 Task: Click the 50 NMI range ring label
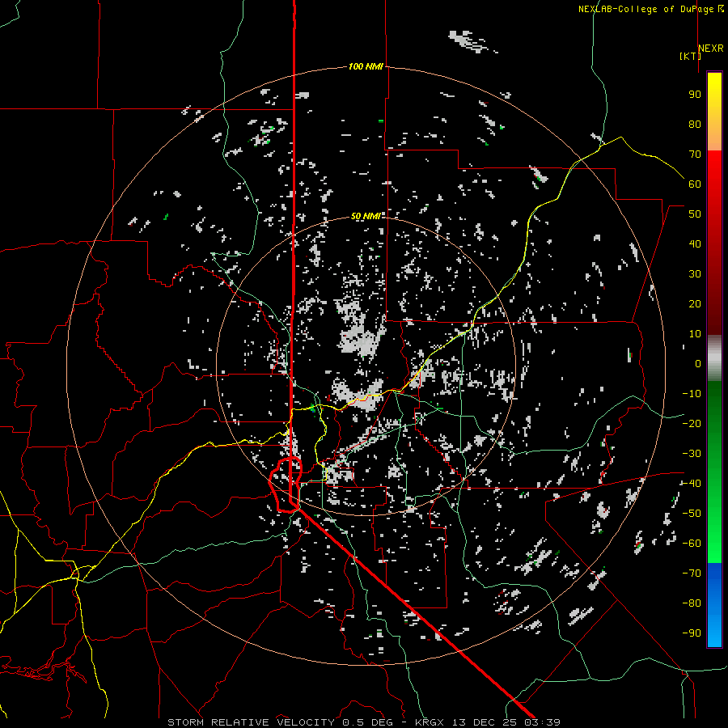tap(366, 216)
